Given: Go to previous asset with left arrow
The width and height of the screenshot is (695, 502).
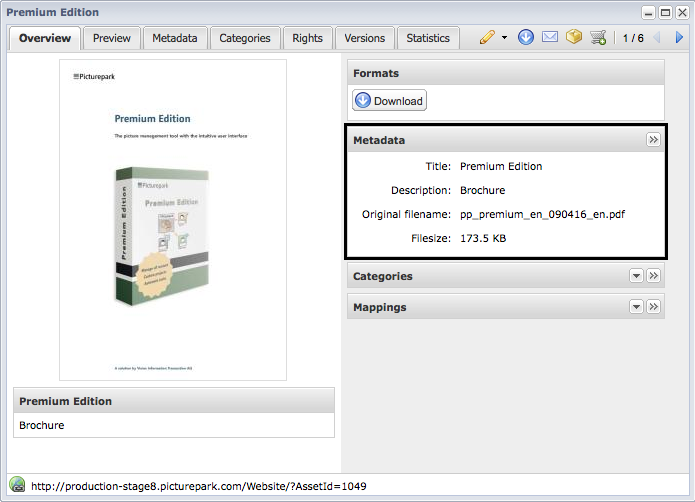Looking at the screenshot, I should pyautogui.click(x=657, y=38).
